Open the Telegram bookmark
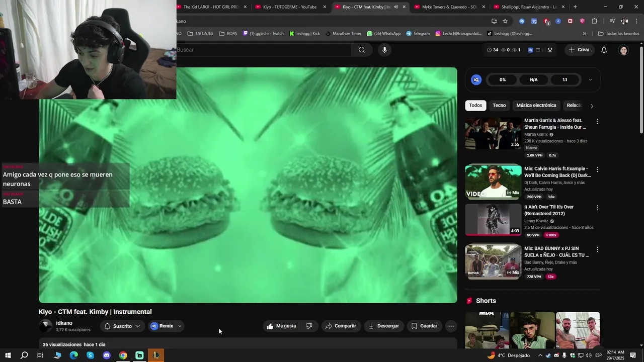Screen dimensions: 644x362 [x=418, y=34]
